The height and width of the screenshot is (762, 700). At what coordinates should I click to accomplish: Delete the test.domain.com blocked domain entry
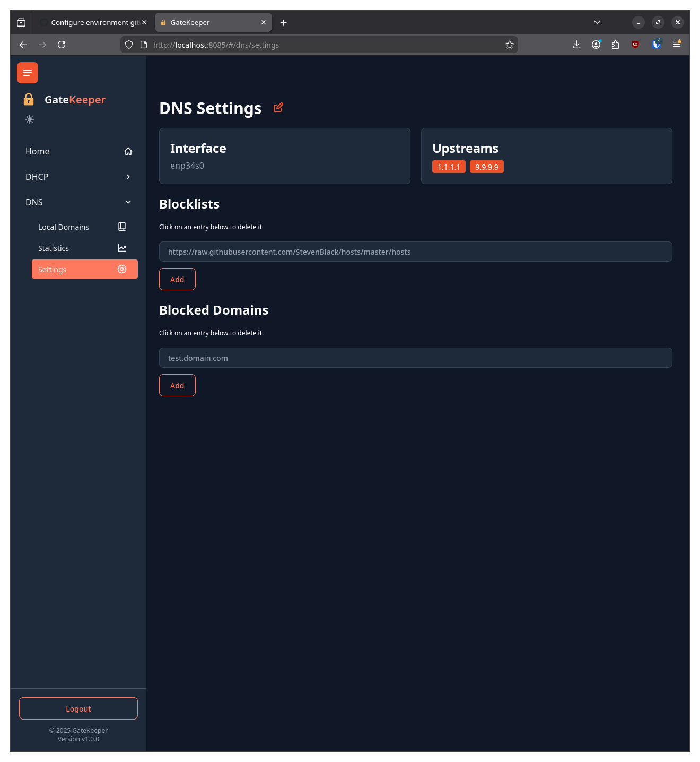click(415, 358)
